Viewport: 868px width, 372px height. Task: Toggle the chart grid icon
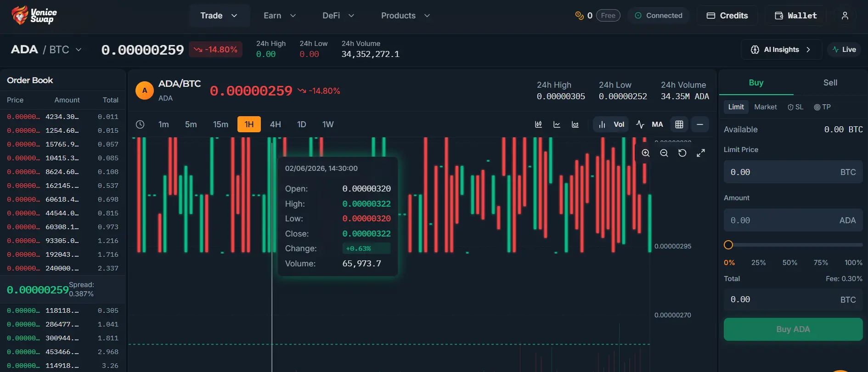click(679, 124)
